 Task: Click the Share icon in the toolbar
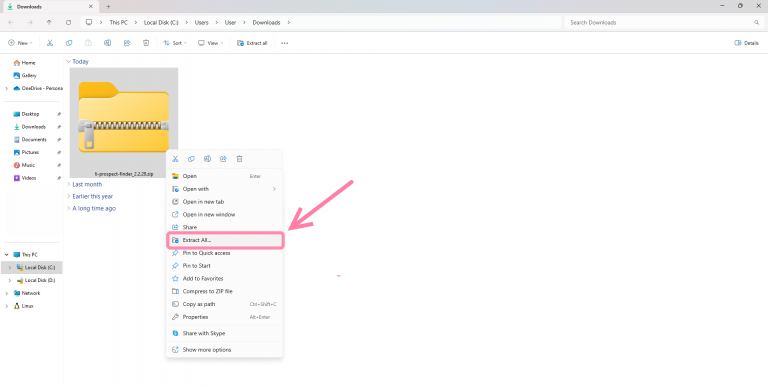coord(127,43)
